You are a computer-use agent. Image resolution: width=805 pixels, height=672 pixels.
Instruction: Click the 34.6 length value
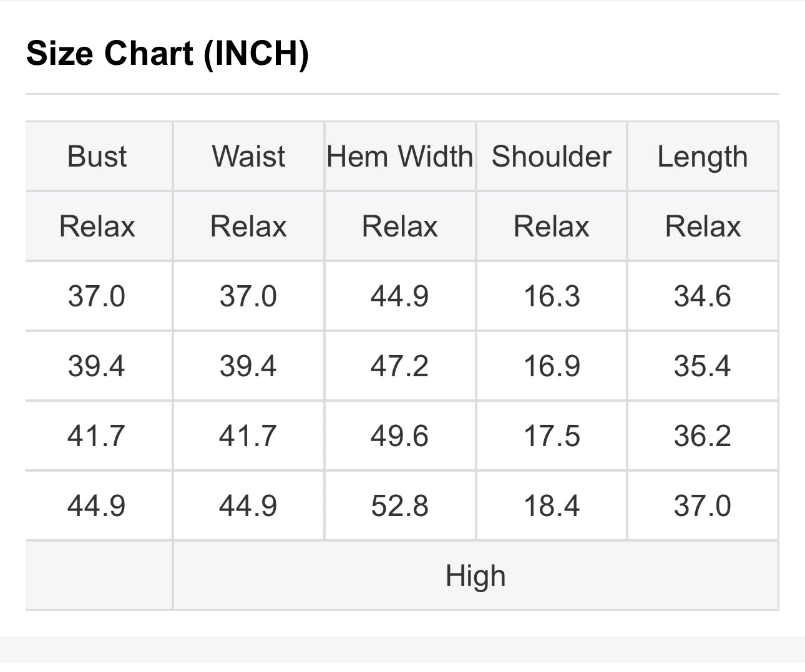coord(702,296)
